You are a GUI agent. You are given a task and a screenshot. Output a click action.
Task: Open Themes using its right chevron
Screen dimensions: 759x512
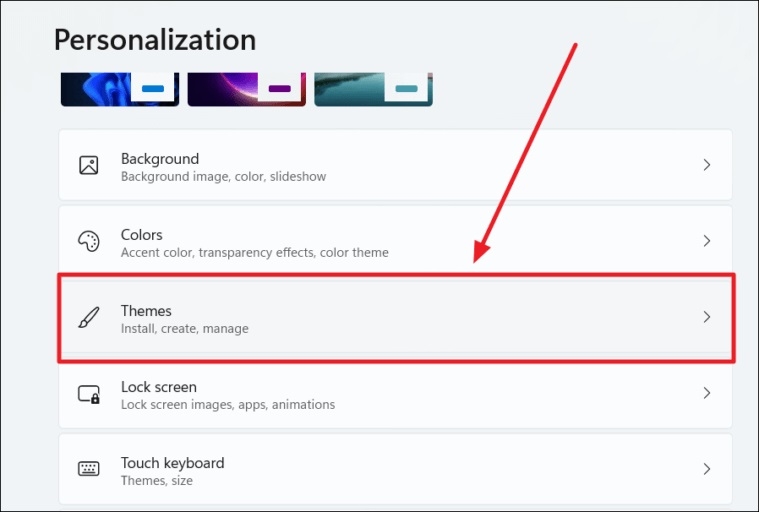click(706, 317)
